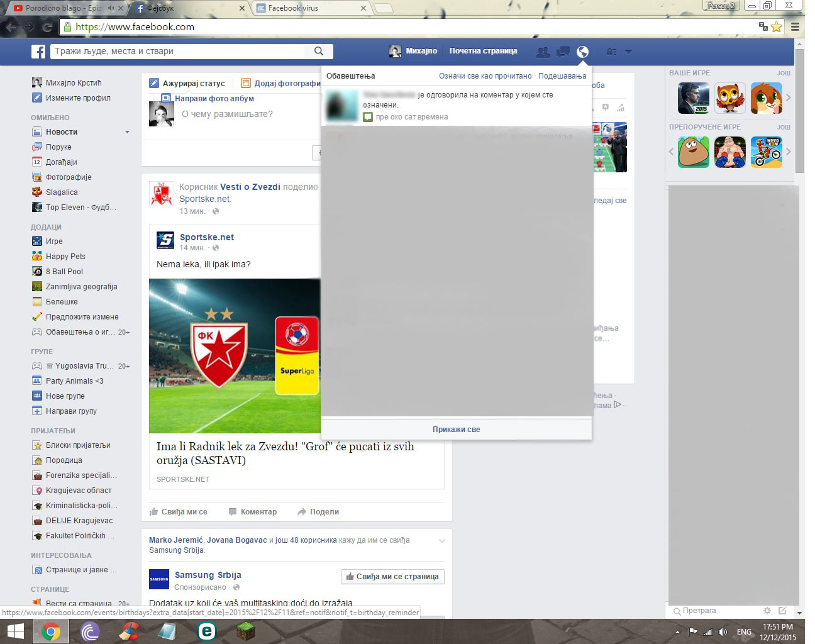This screenshot has width=815, height=644.
Task: Open Породица friends list
Action: [x=57, y=460]
